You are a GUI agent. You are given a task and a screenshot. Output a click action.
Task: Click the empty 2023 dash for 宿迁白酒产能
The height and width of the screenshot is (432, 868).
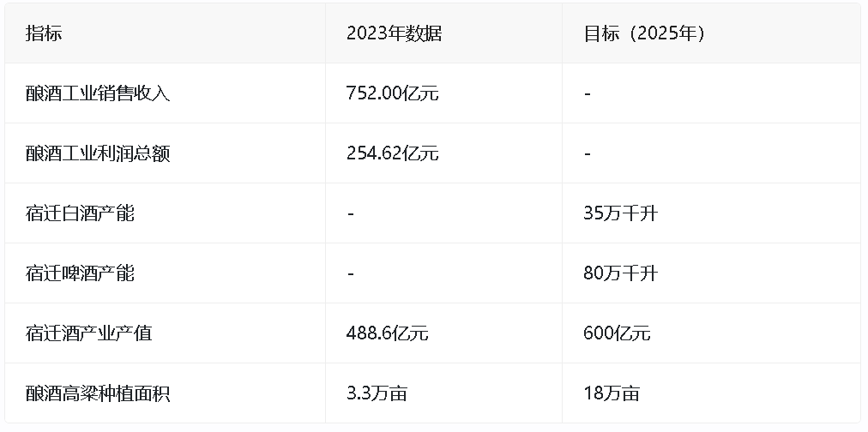(350, 213)
